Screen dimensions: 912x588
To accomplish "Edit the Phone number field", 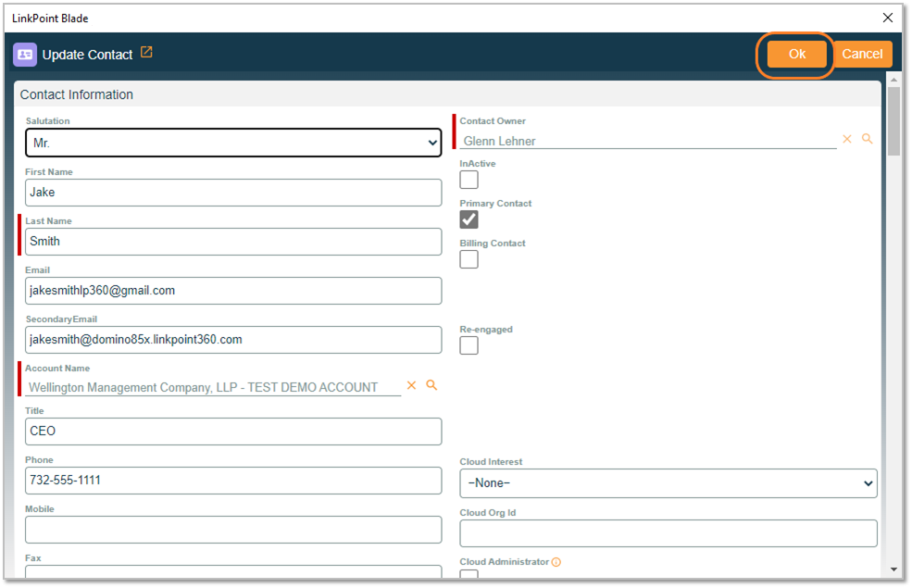I will [x=233, y=481].
